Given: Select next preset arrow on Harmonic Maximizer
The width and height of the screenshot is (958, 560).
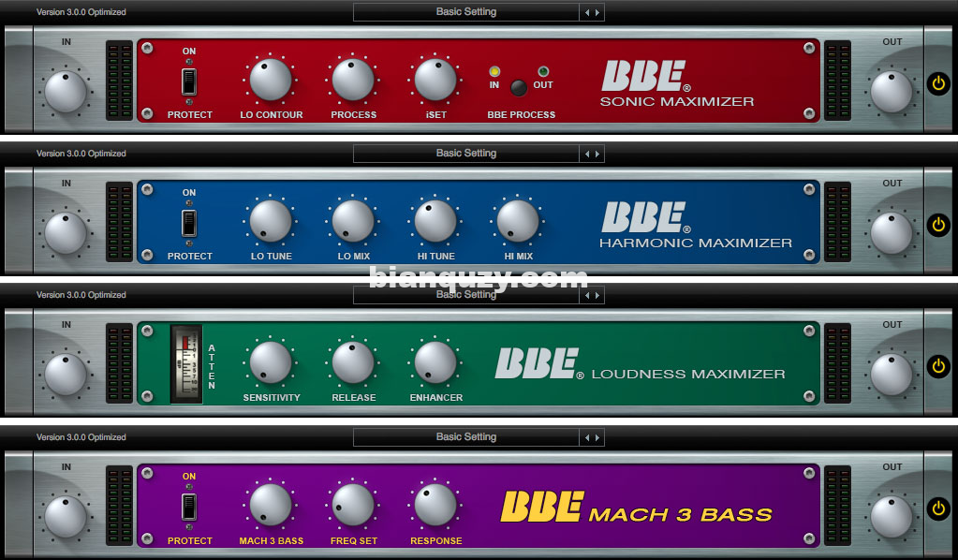Looking at the screenshot, I should (x=597, y=154).
